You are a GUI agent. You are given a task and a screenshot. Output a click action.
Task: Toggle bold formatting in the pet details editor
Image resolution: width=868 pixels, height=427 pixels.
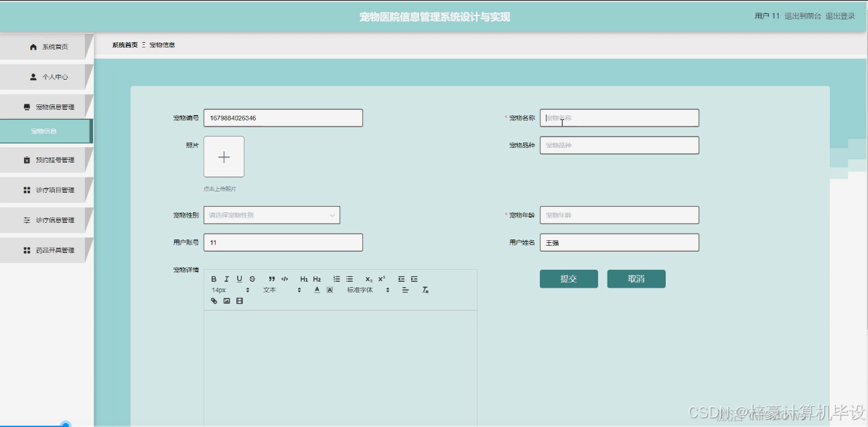213,279
